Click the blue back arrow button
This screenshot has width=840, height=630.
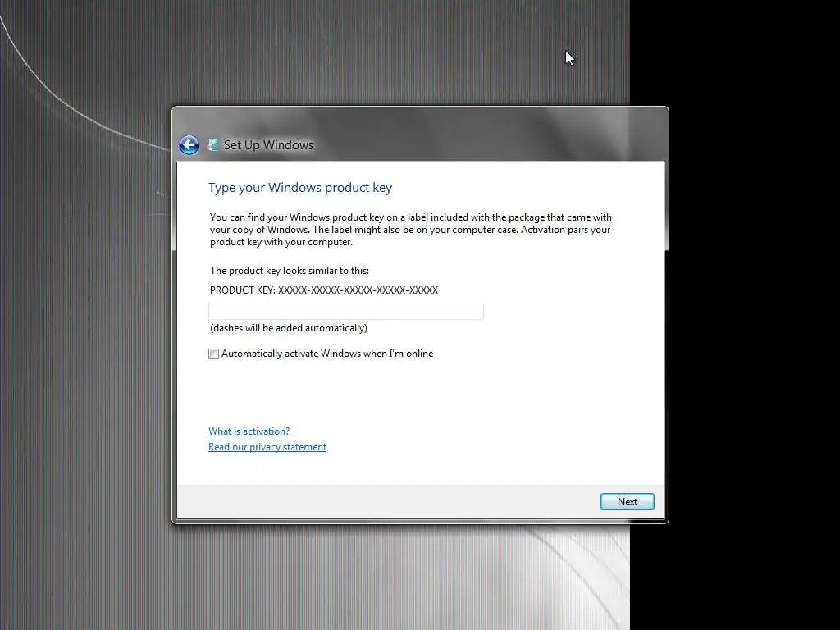point(189,144)
